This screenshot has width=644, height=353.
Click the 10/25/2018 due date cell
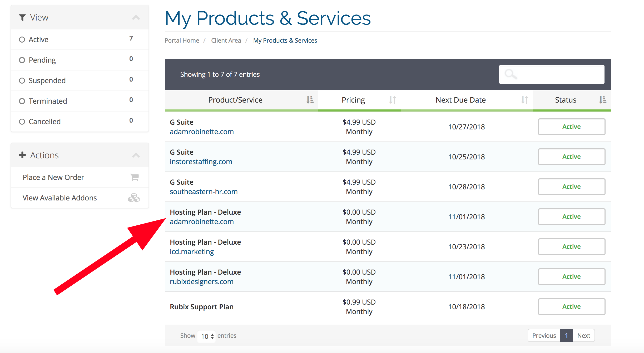[x=466, y=157]
